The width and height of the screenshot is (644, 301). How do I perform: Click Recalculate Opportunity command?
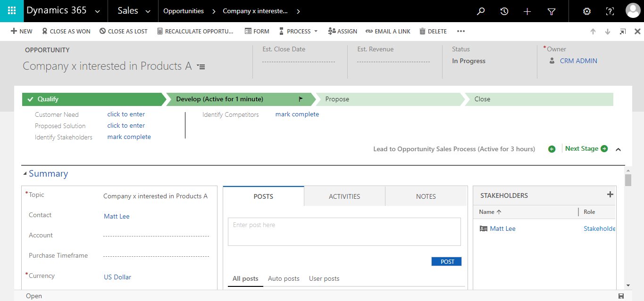(195, 32)
